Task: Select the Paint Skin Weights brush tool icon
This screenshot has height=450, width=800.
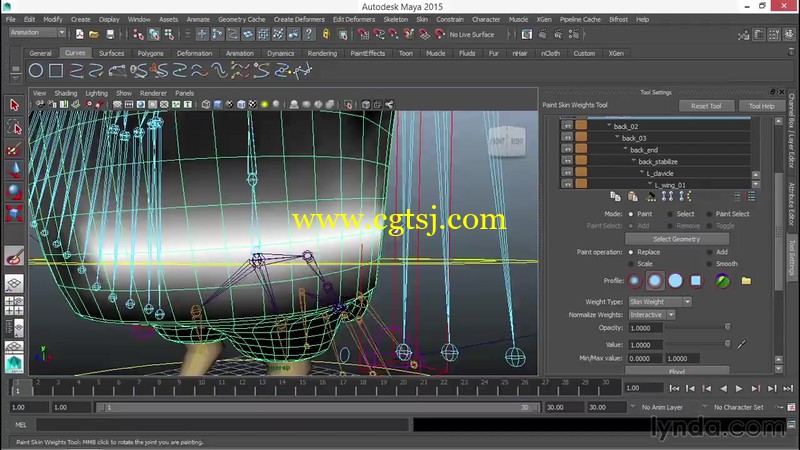Action: pyautogui.click(x=14, y=256)
